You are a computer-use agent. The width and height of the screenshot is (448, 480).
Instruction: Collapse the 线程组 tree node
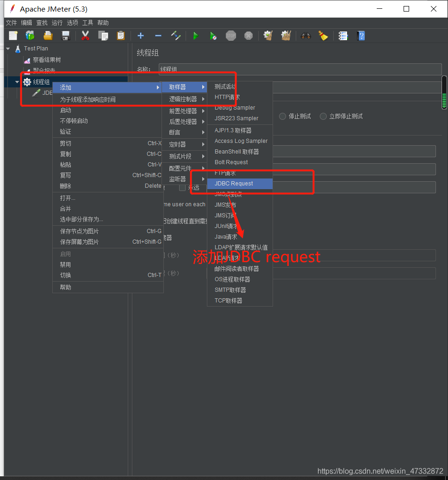point(17,82)
